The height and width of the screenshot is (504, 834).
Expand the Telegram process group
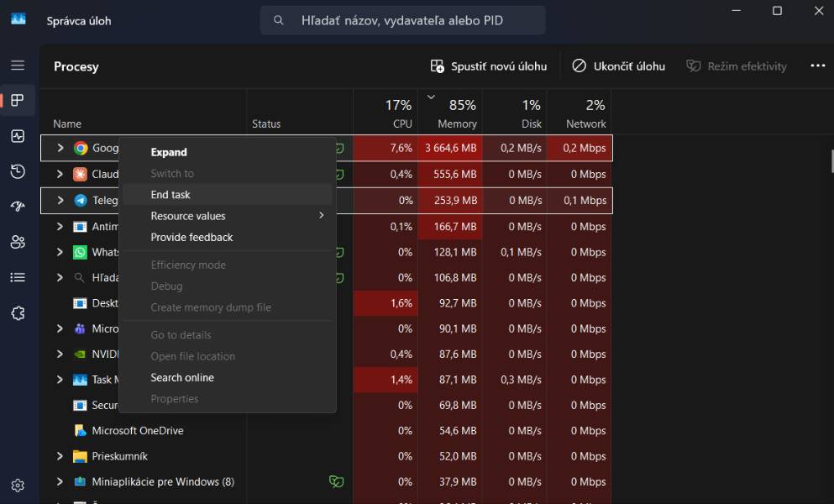[x=60, y=200]
